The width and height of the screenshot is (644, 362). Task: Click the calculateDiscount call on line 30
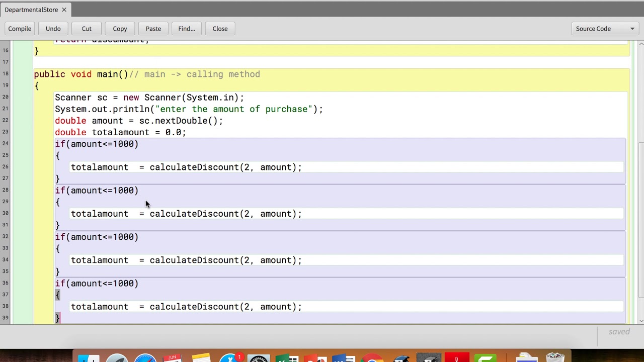coord(225,214)
